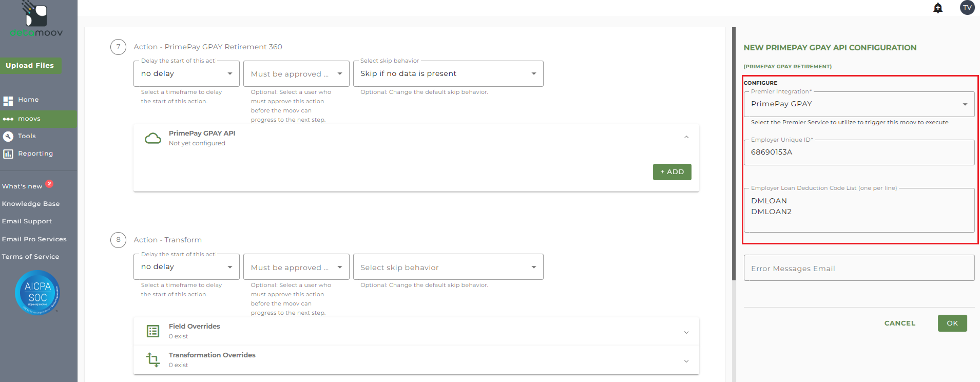Click the AICPA SOC badge
Viewport: 980px width, 382px height.
[37, 292]
